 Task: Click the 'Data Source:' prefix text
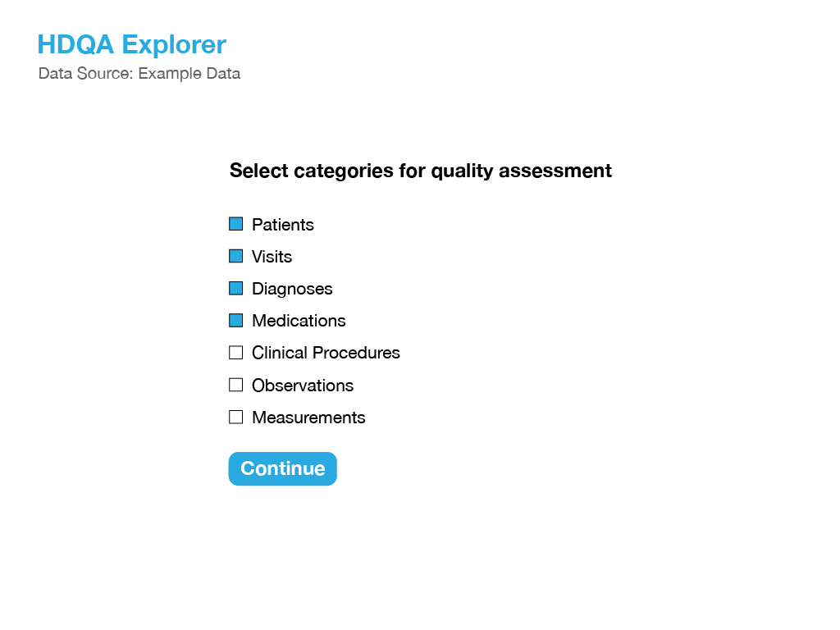click(x=85, y=73)
